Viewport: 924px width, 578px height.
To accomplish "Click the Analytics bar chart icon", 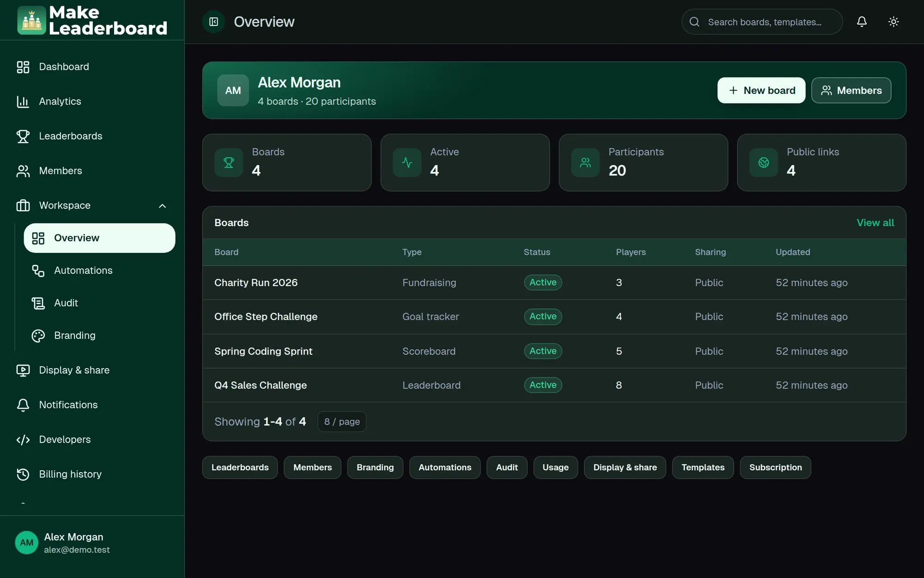I will 23,101.
